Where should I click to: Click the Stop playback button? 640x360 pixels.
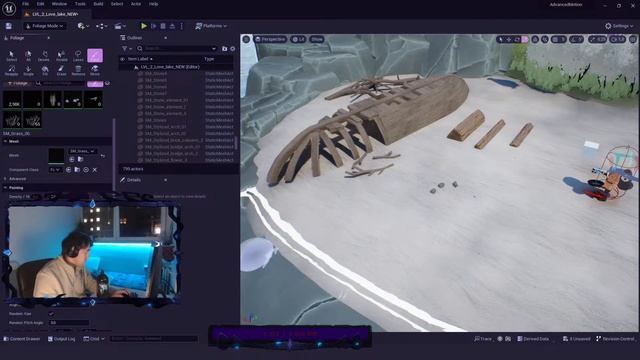(x=163, y=26)
